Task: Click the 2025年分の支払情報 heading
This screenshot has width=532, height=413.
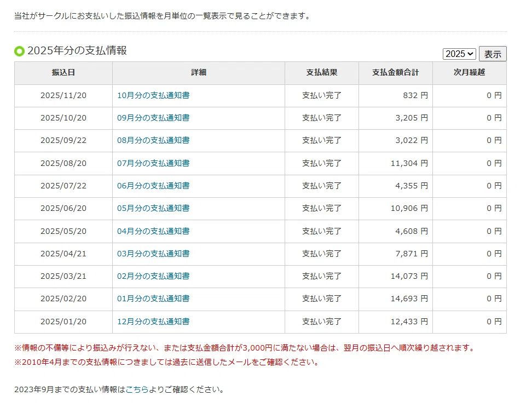Action: pos(77,50)
